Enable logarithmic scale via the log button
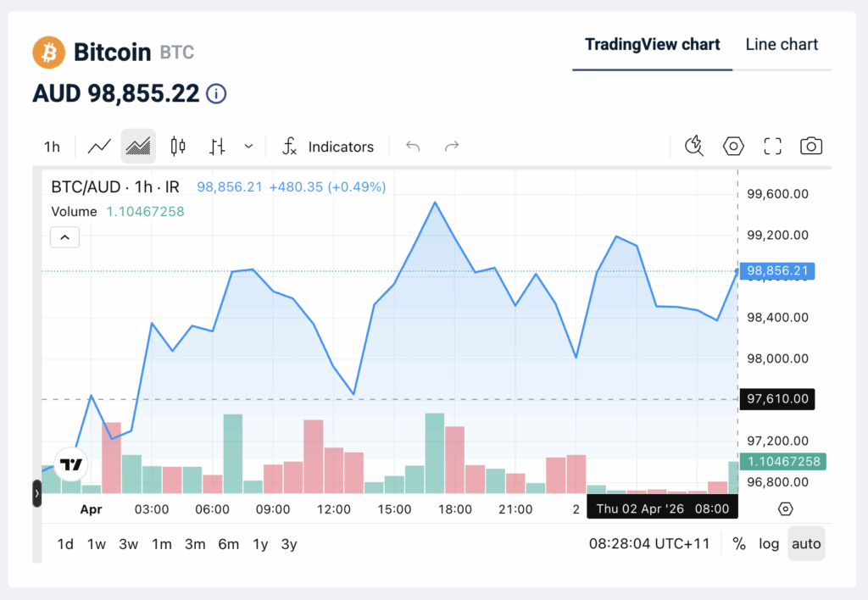 pos(769,543)
